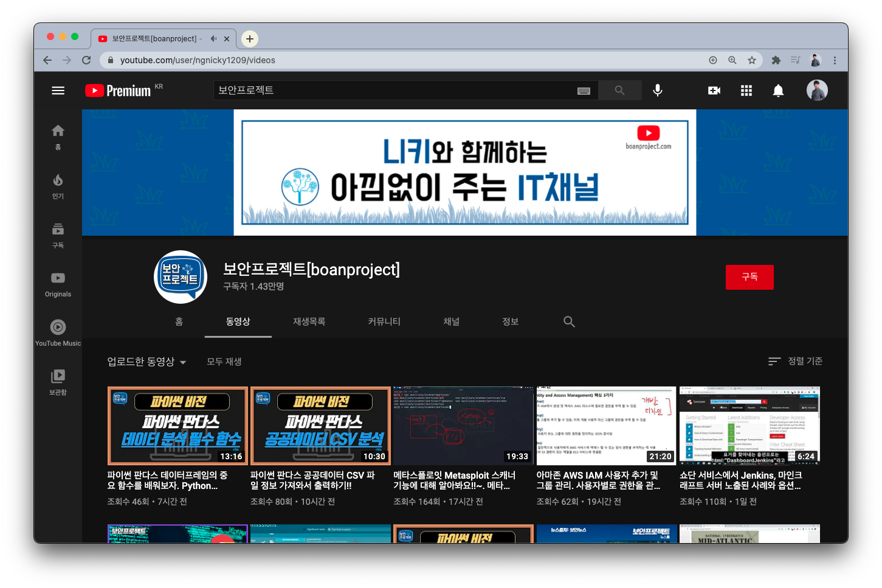Viewport: 882px width, 588px height.
Task: Open the notifications bell
Action: (778, 91)
